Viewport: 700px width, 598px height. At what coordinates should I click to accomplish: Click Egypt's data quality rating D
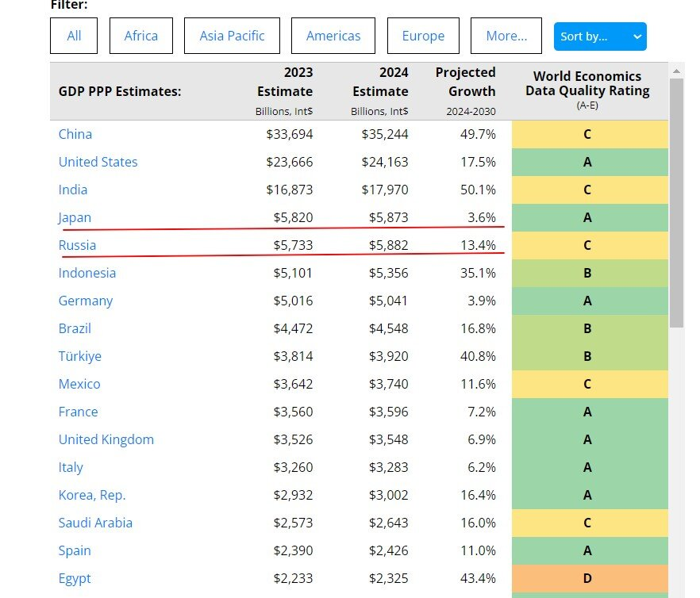(x=590, y=578)
